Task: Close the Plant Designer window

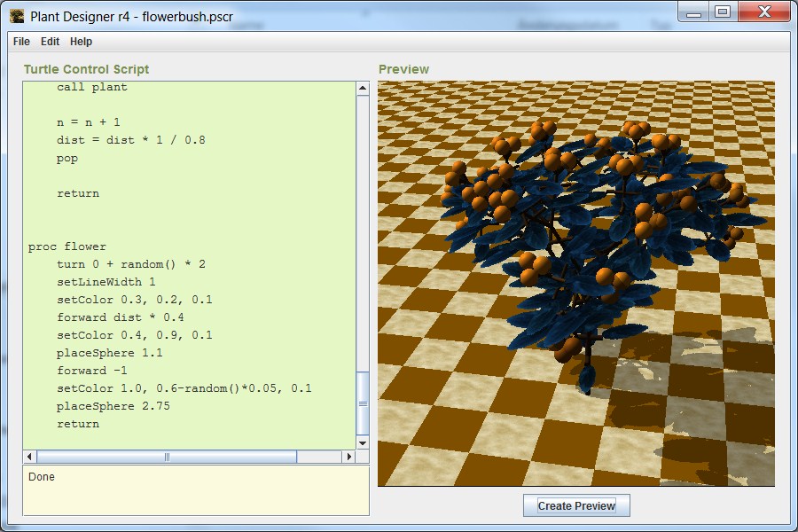Action: 764,12
